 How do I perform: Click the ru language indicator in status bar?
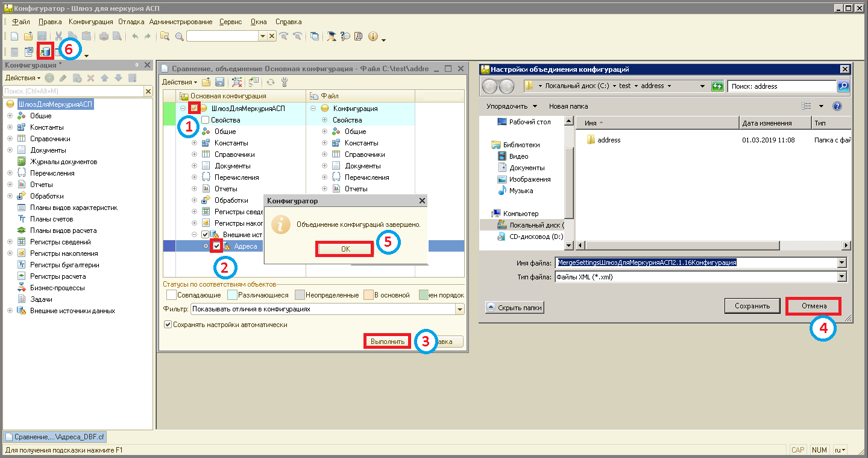[840, 450]
